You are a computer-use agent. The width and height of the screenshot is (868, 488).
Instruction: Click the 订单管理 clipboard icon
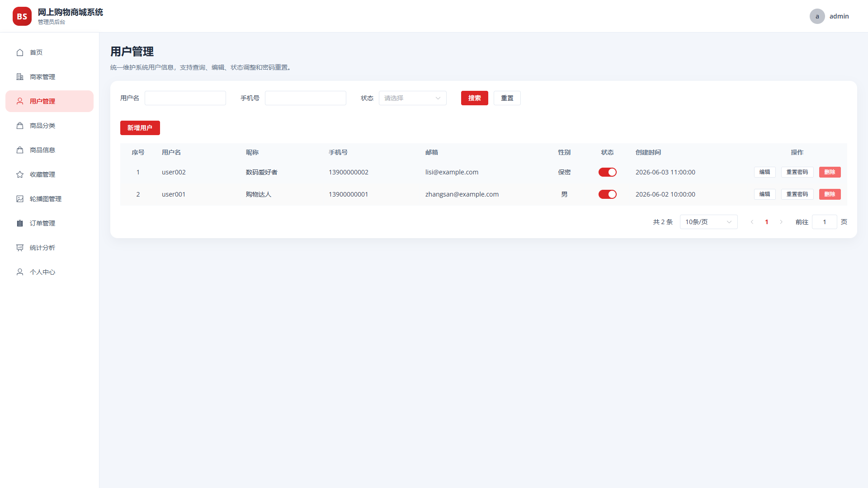click(20, 223)
